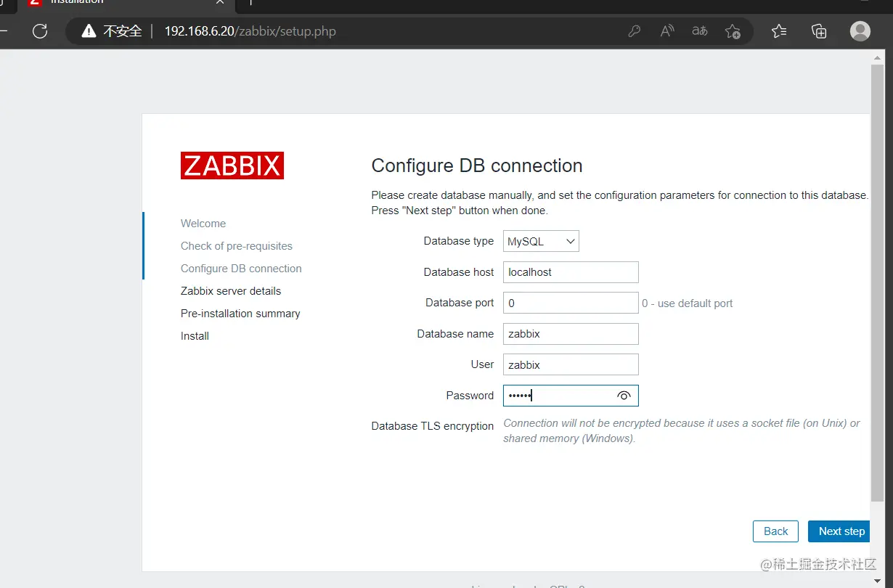Open saved passwords via the key icon

[x=635, y=31]
